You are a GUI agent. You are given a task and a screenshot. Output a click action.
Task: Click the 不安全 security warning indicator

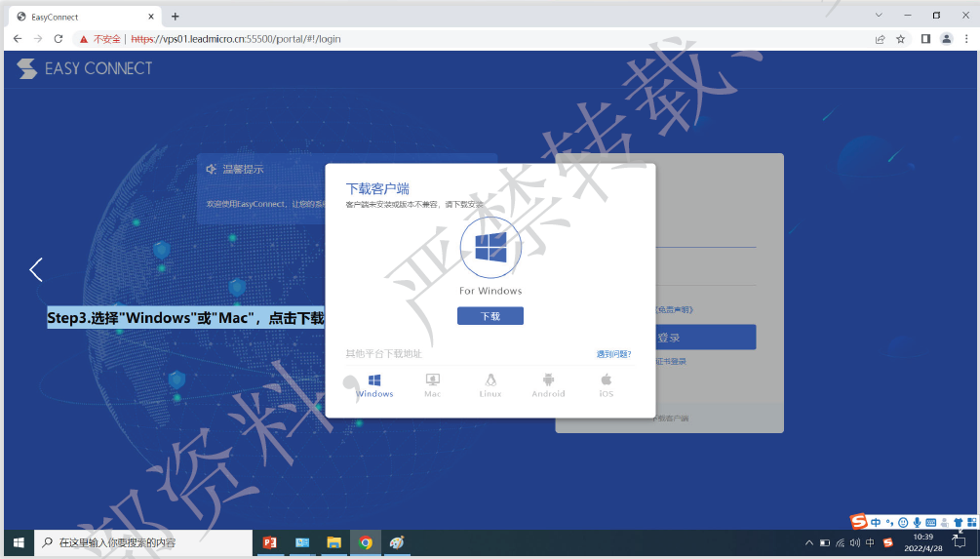(x=100, y=39)
